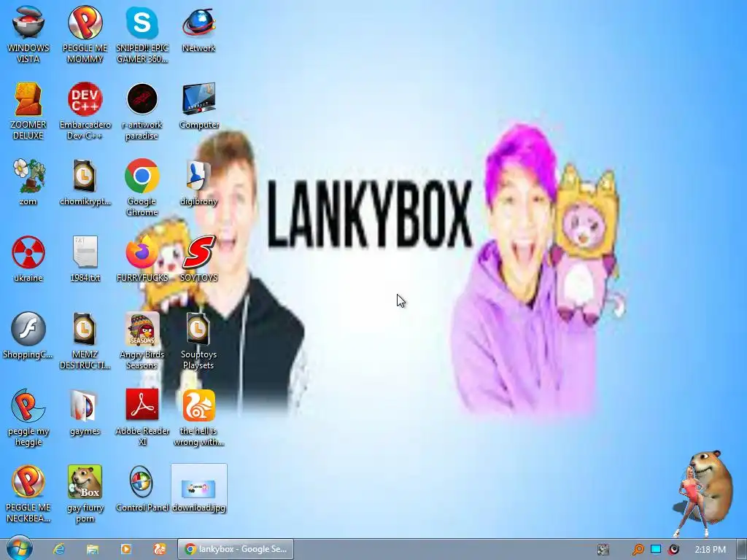Viewport: 747px width, 560px height.
Task: Click the peggle my heggle icon
Action: (x=28, y=418)
